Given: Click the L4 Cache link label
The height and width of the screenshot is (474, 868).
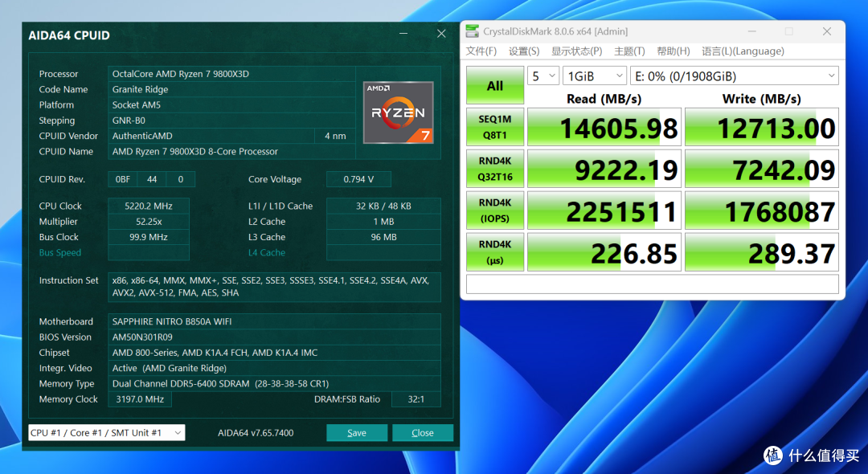Looking at the screenshot, I should click(x=267, y=252).
